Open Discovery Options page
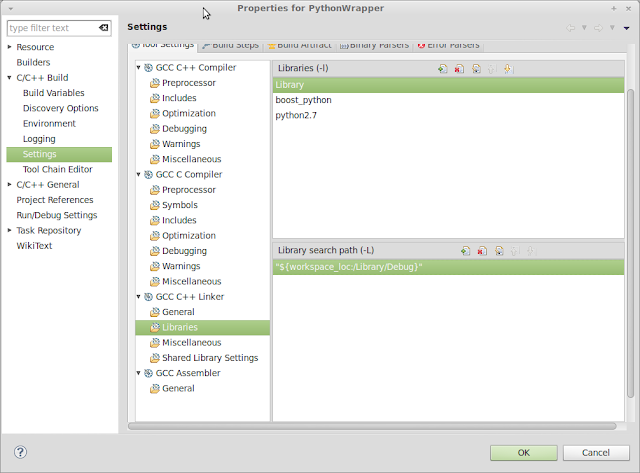Screen dimensions: 640x473 tap(60, 108)
